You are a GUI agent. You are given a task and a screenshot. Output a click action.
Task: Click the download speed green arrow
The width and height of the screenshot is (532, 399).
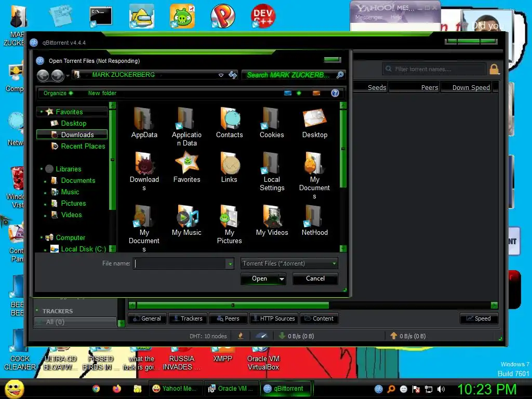282,336
